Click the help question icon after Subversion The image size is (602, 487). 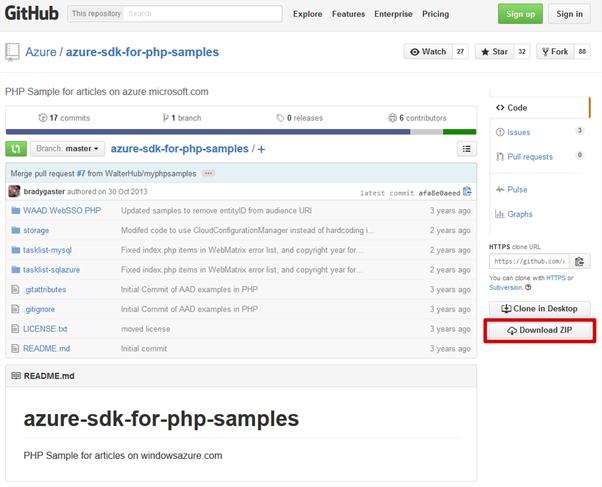(528, 287)
